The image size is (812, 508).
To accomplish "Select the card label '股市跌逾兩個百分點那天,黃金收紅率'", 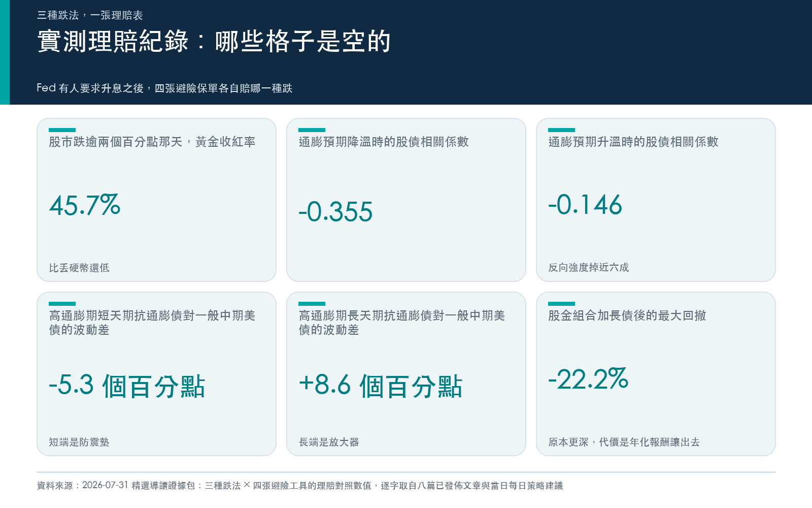I will pos(152,142).
